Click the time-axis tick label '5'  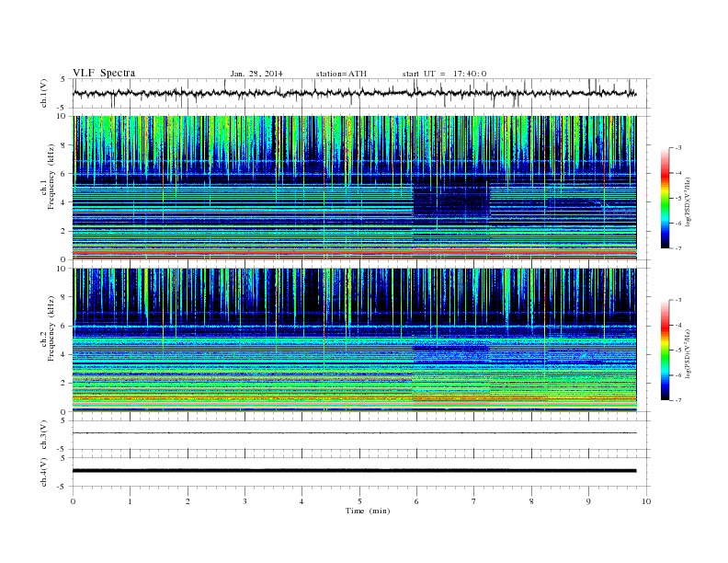(x=359, y=501)
